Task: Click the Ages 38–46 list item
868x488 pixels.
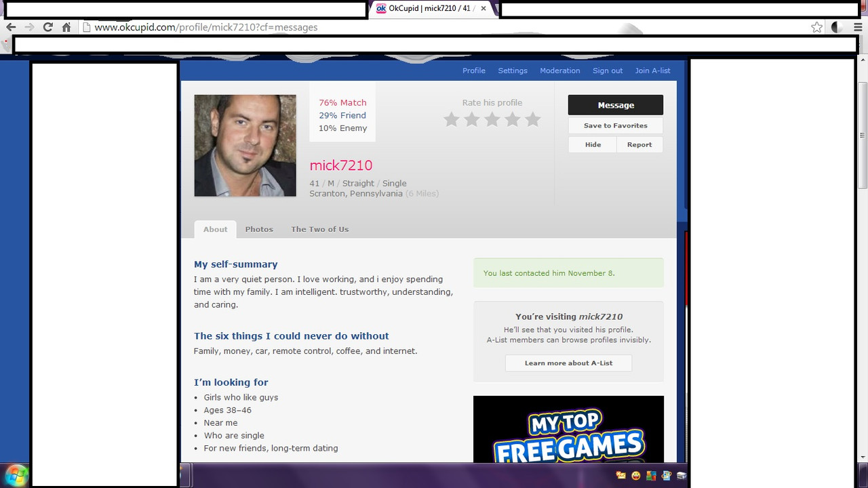Action: [x=228, y=410]
